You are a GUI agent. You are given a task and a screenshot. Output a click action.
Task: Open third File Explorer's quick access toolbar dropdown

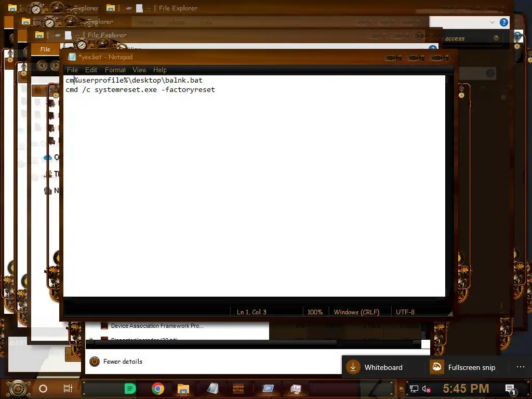(x=78, y=35)
